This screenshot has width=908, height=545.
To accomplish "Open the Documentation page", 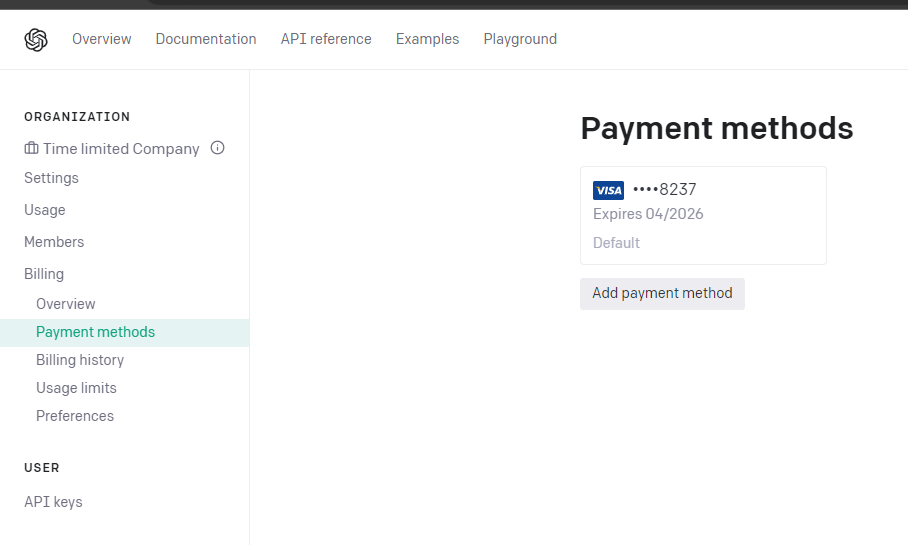I will pyautogui.click(x=206, y=39).
